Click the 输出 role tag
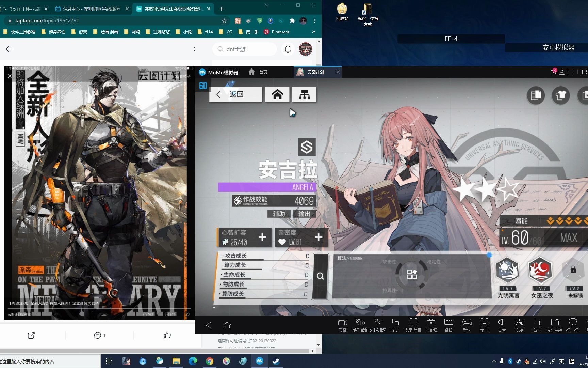588x368 pixels. [x=304, y=214]
